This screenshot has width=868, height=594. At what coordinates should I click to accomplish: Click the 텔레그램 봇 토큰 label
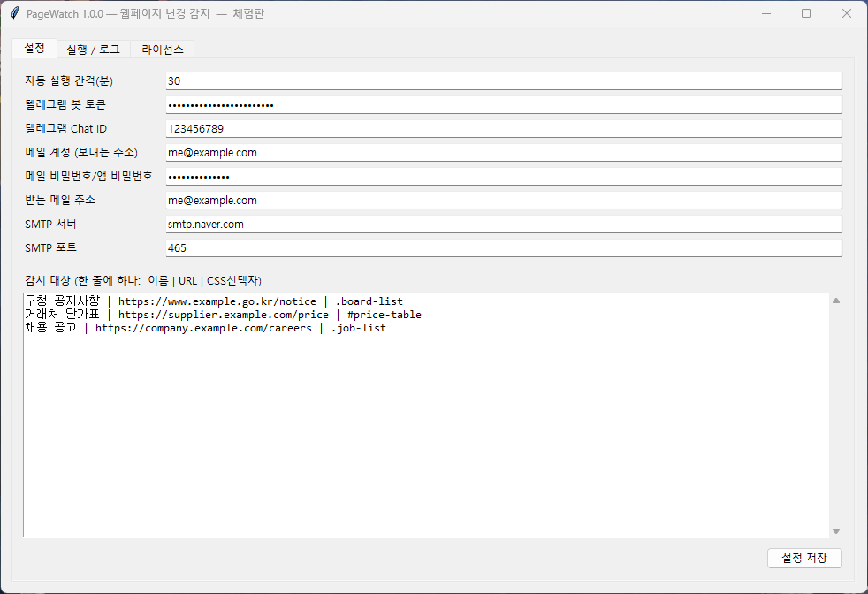point(65,104)
